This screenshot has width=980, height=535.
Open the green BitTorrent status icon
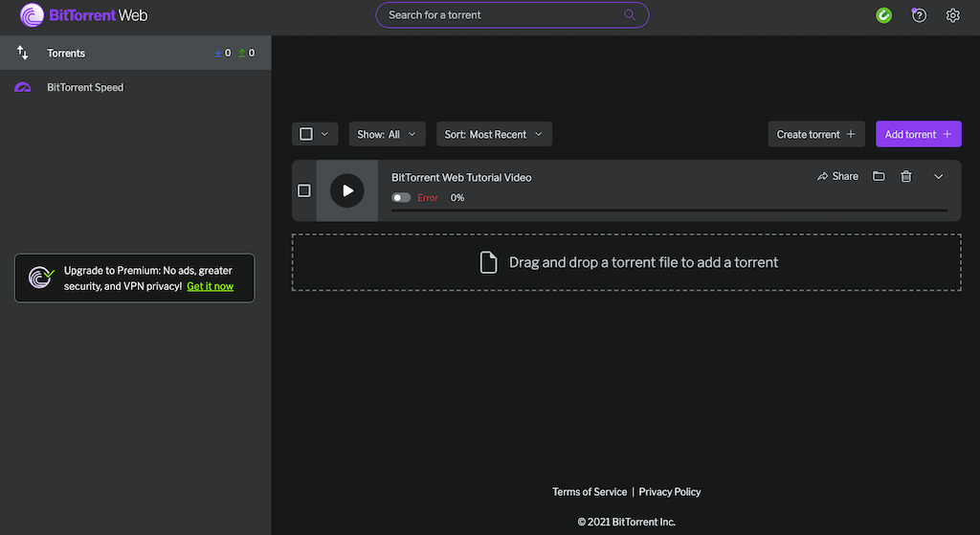click(883, 15)
